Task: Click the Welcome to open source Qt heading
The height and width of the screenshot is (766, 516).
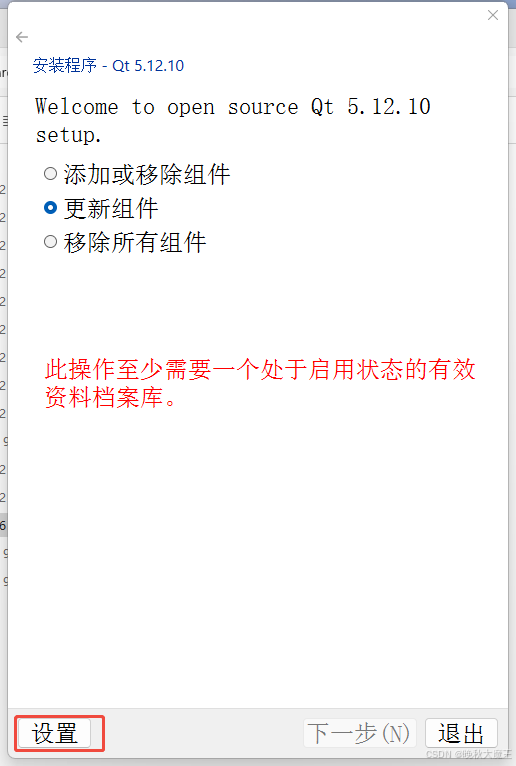Action: (x=233, y=121)
